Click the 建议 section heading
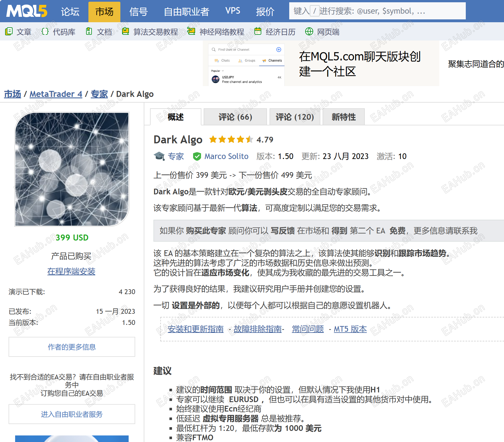Image resolution: width=504 pixels, height=442 pixels. [163, 371]
